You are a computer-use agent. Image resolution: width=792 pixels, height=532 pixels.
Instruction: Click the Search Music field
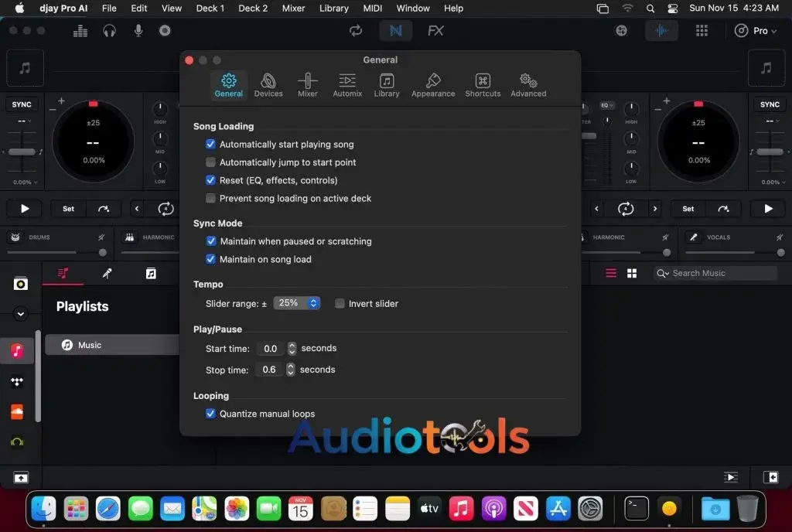[x=715, y=273]
